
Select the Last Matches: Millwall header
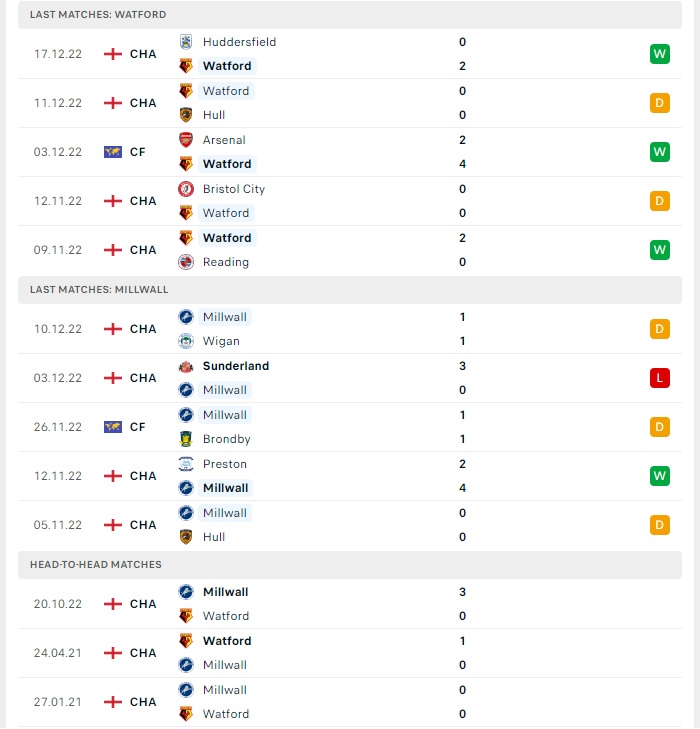350,290
